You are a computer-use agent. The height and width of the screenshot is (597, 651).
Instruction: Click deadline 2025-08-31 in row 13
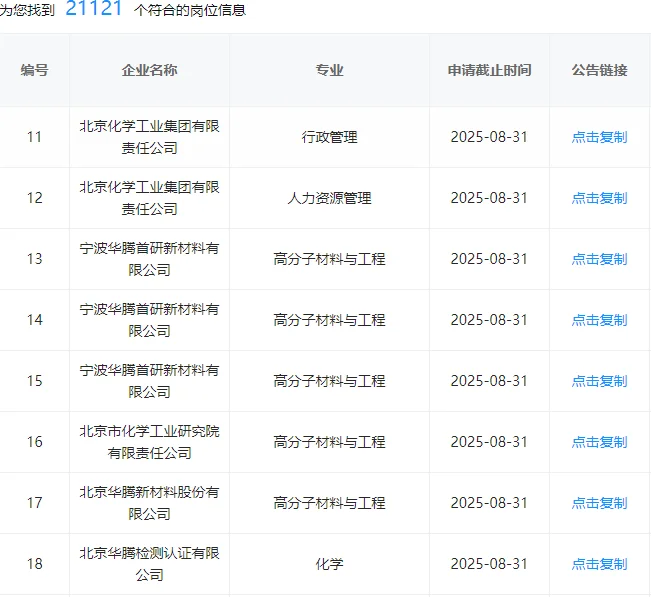489,259
